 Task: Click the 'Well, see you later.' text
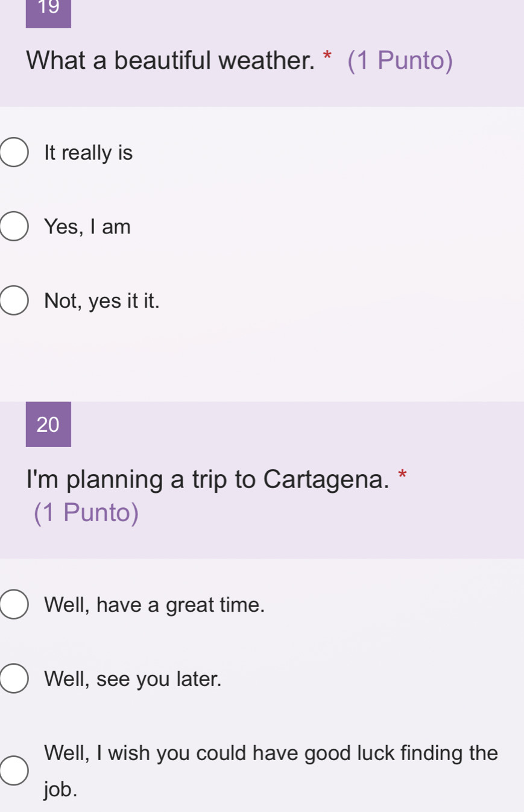(x=133, y=679)
